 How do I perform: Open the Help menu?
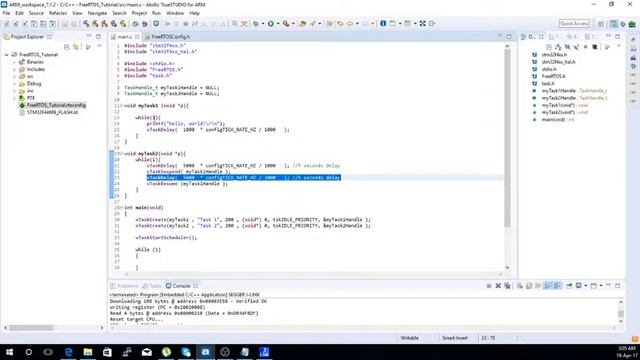tap(194, 13)
